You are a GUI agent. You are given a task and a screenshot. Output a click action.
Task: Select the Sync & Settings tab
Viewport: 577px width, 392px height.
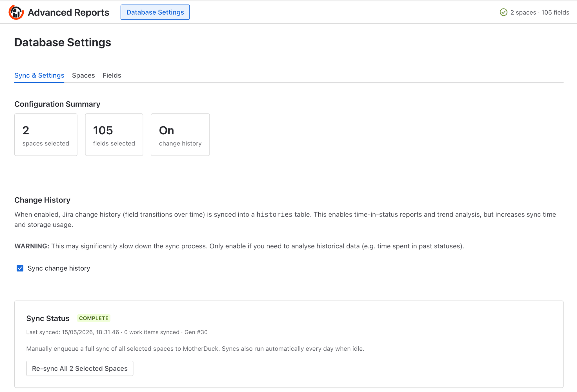39,75
